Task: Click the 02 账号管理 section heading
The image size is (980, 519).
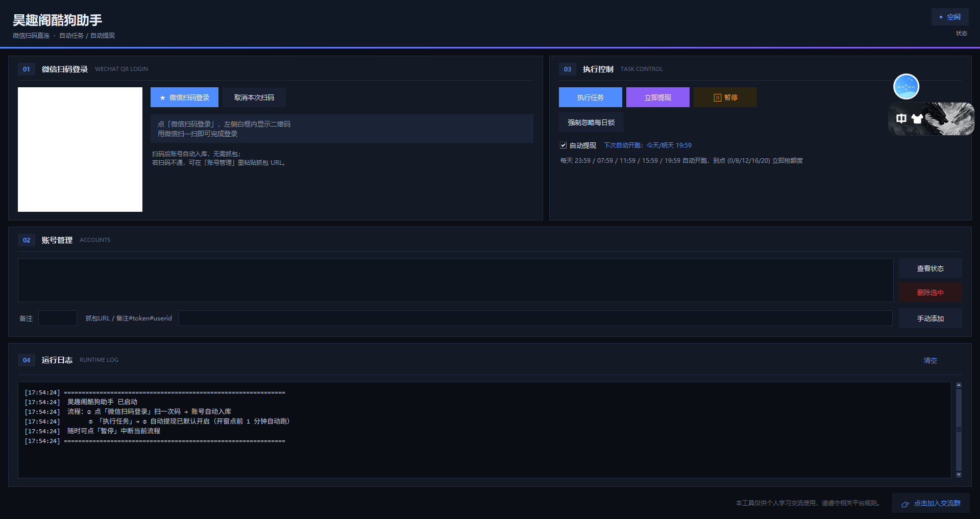Action: (x=57, y=240)
